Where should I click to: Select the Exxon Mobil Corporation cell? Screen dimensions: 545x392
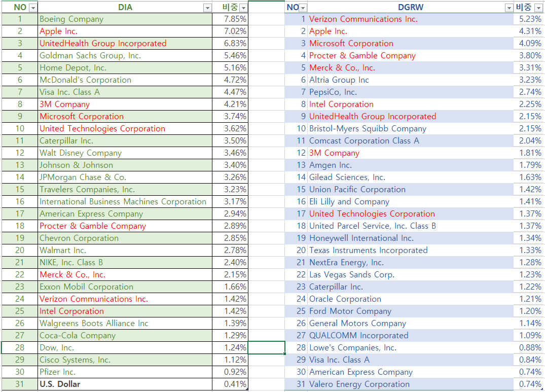(x=125, y=287)
